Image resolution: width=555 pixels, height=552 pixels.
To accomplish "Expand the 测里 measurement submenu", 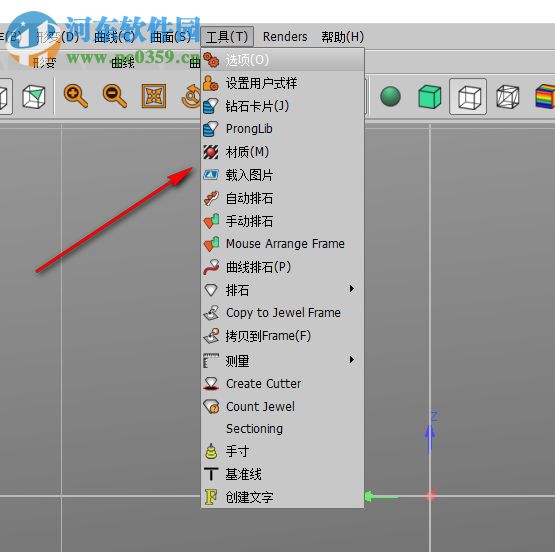I will pos(282,361).
